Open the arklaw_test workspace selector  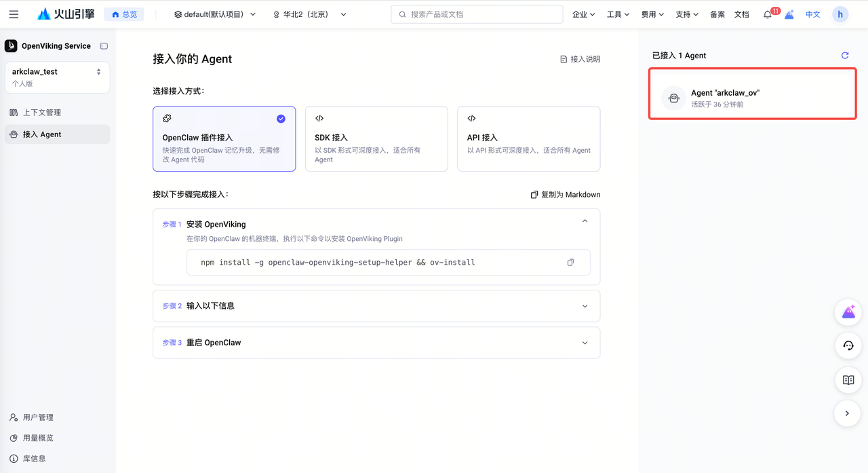tap(57, 77)
